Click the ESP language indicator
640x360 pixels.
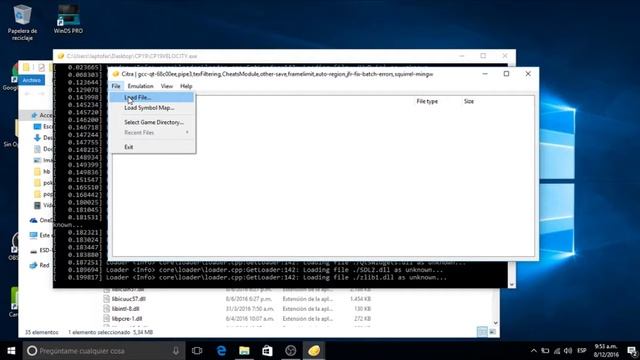[582, 351]
